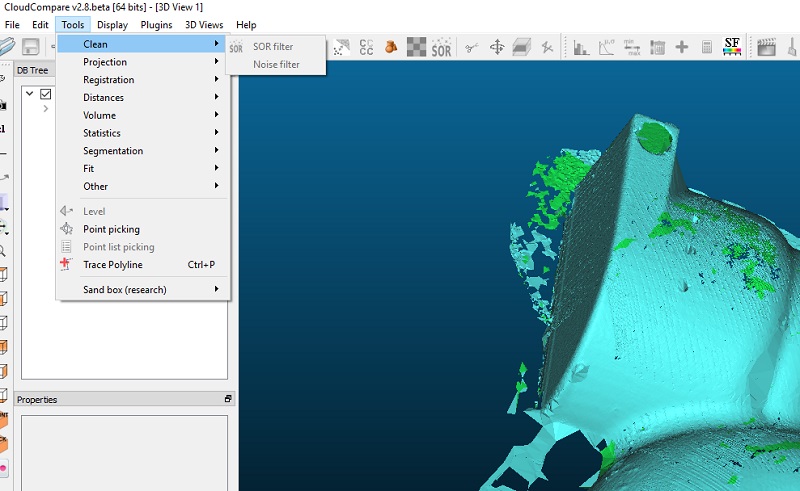Toggle the checkbox in the DB Tree
The width and height of the screenshot is (800, 491).
[45, 94]
